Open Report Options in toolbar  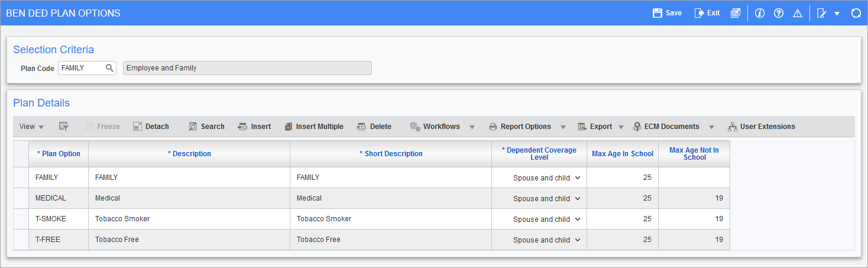click(x=520, y=127)
